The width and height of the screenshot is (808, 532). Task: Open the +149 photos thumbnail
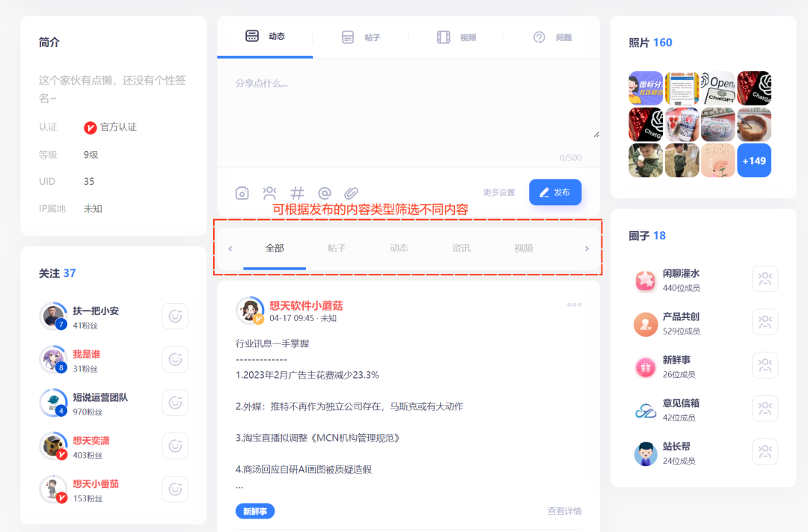(754, 160)
